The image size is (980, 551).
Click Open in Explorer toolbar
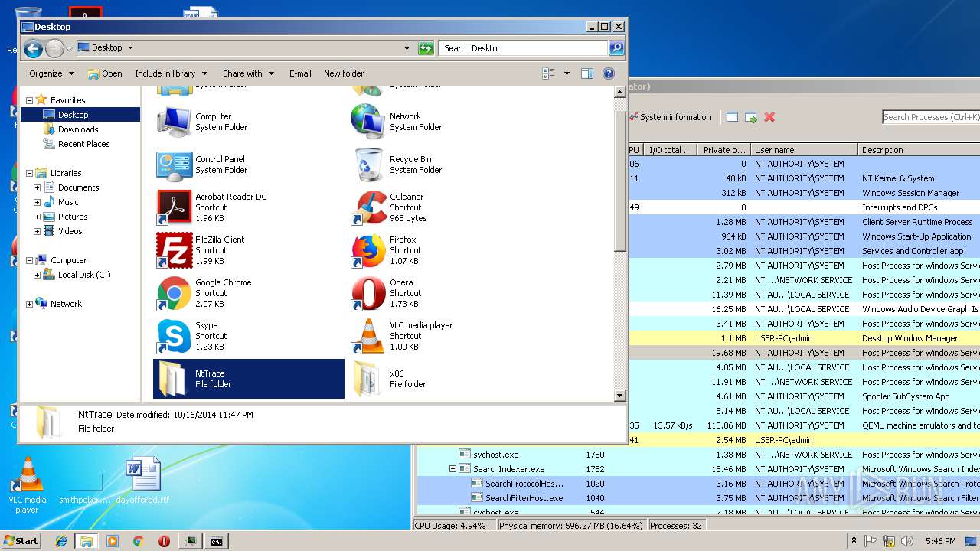(104, 73)
